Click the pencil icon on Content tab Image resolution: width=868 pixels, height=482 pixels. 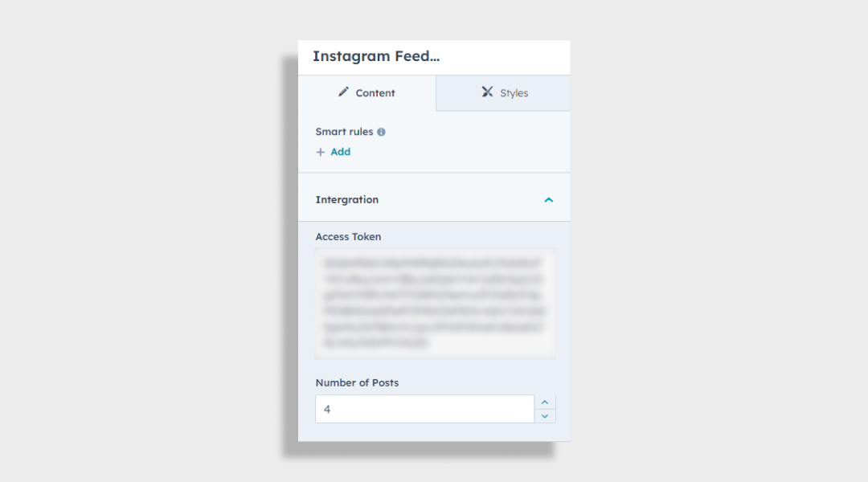[344, 92]
